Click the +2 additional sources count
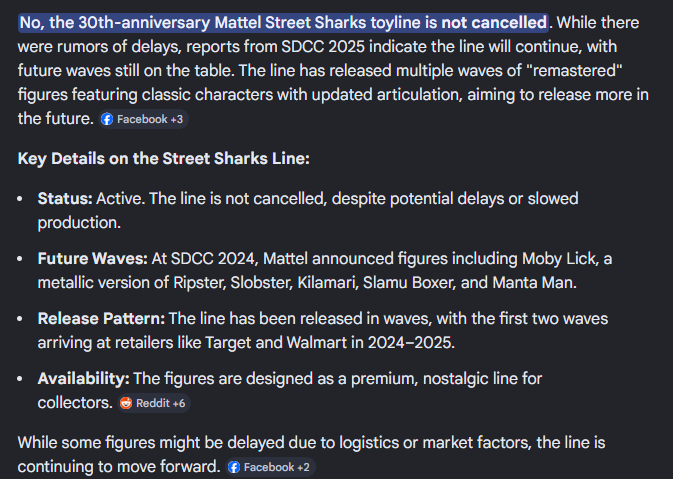This screenshot has height=479, width=673. click(303, 467)
